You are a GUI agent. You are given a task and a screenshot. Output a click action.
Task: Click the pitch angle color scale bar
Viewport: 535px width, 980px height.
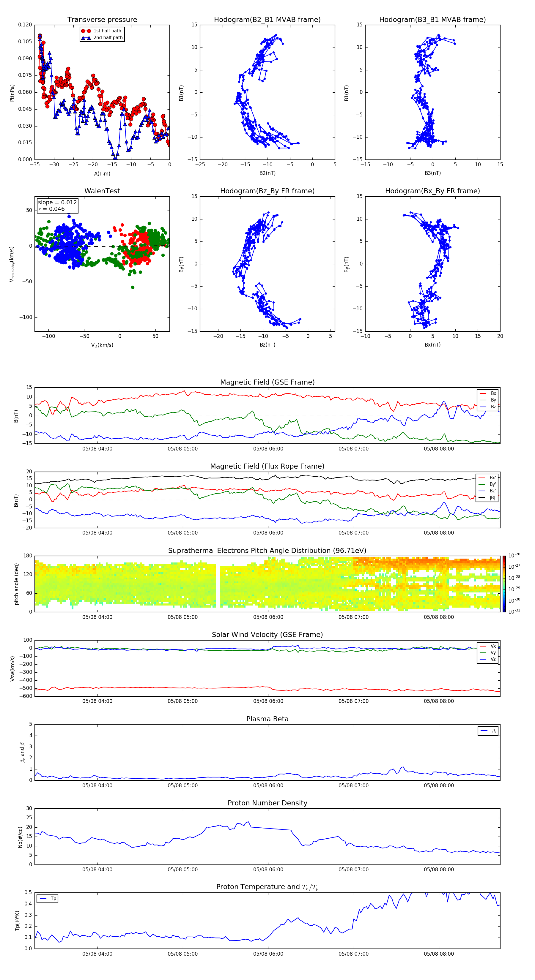tap(504, 584)
